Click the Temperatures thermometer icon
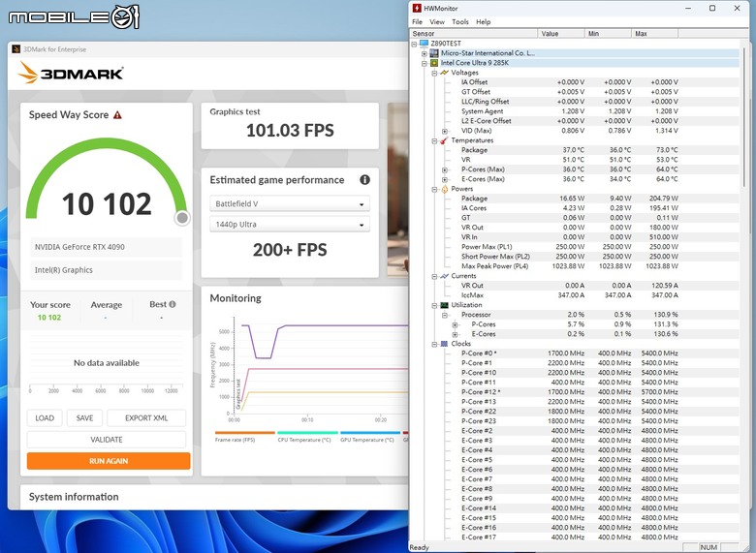Screen dimensions: 756x553 (444, 140)
